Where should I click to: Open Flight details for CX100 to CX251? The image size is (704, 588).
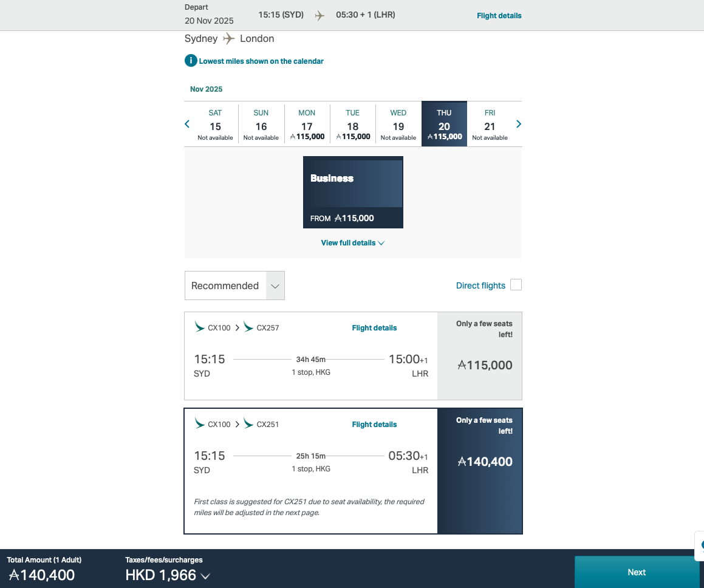pos(374,425)
